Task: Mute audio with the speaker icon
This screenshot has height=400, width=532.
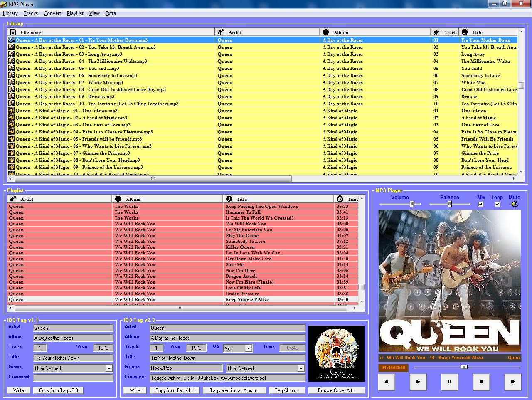Action: pyautogui.click(x=515, y=204)
